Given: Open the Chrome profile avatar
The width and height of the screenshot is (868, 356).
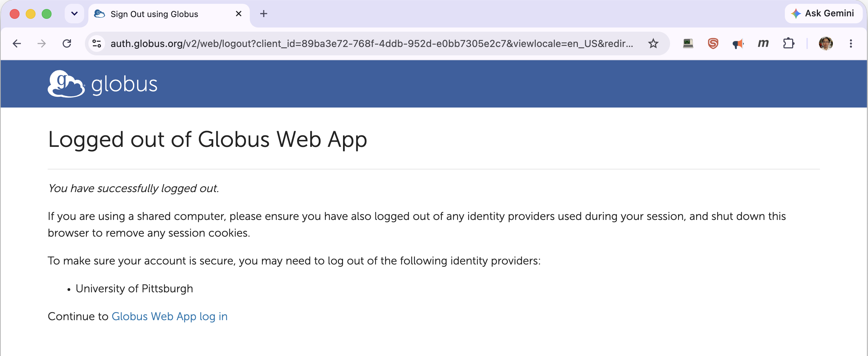Looking at the screenshot, I should click(x=826, y=43).
